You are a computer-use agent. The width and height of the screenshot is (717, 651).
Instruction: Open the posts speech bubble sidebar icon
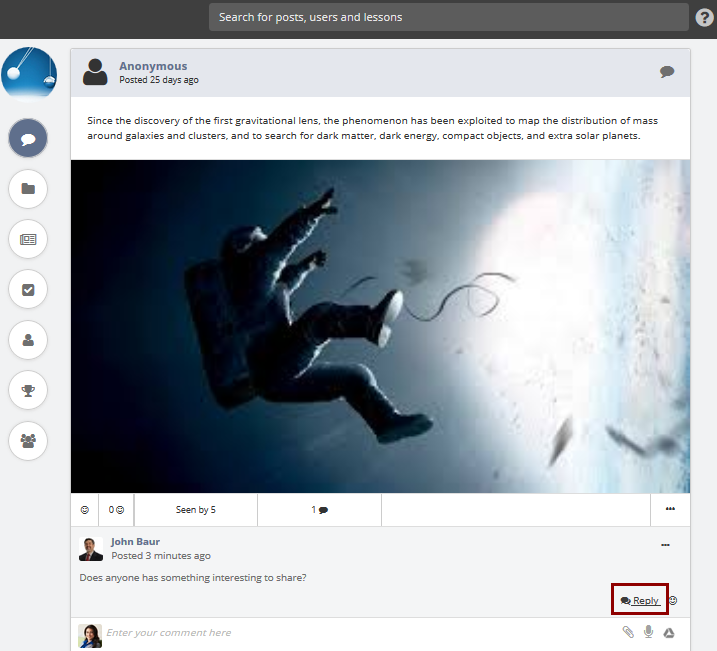[x=28, y=138]
